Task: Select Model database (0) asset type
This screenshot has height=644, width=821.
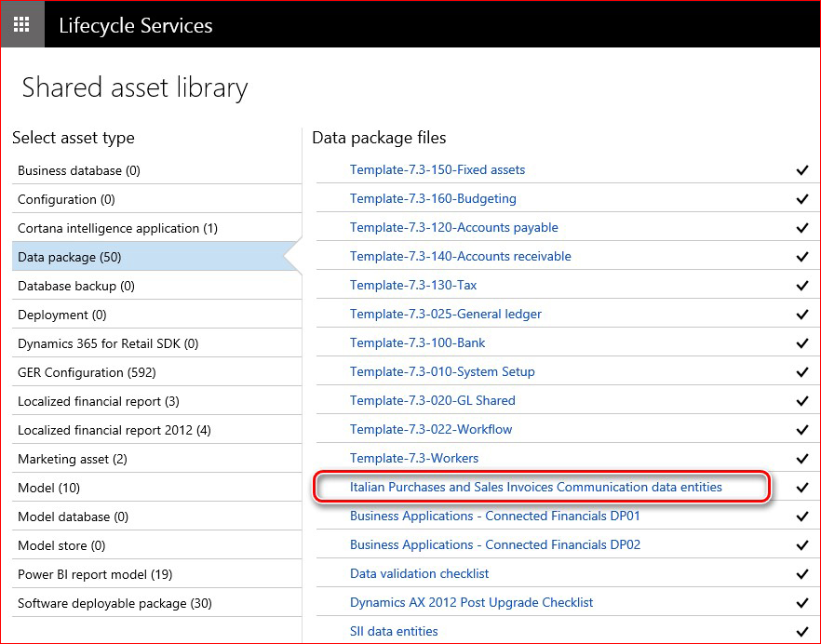Action: [156, 517]
